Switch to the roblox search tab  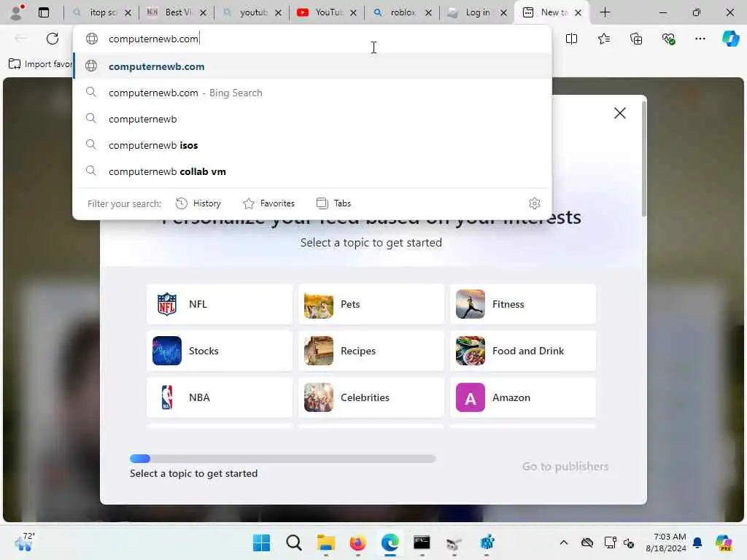pyautogui.click(x=402, y=12)
